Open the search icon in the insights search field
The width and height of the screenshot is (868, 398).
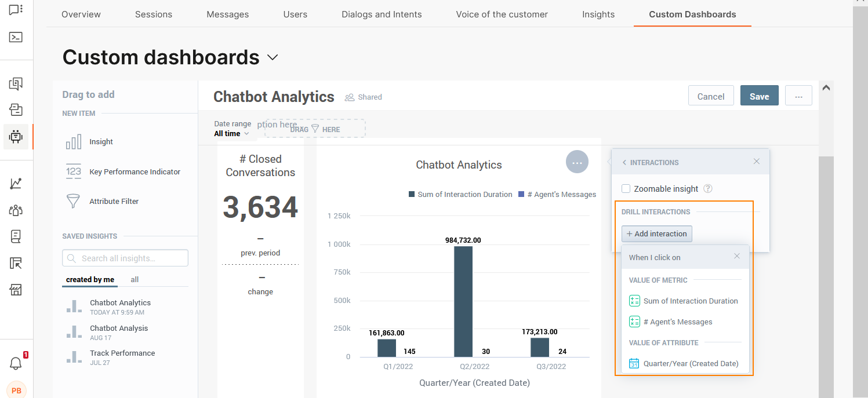point(71,258)
